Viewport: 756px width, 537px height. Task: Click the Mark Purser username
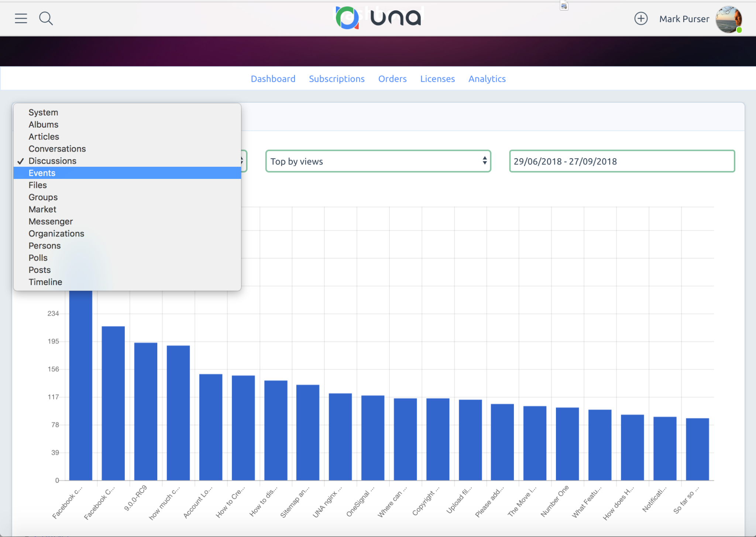pyautogui.click(x=684, y=19)
